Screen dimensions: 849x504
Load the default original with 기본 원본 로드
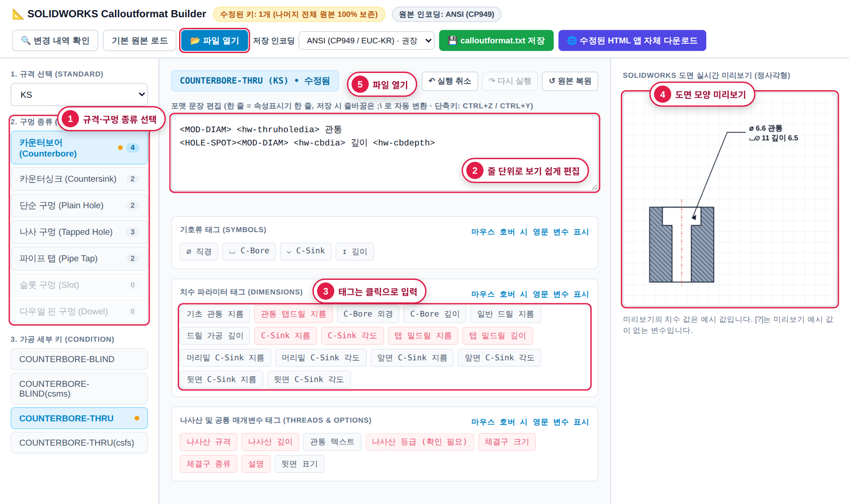(x=139, y=41)
